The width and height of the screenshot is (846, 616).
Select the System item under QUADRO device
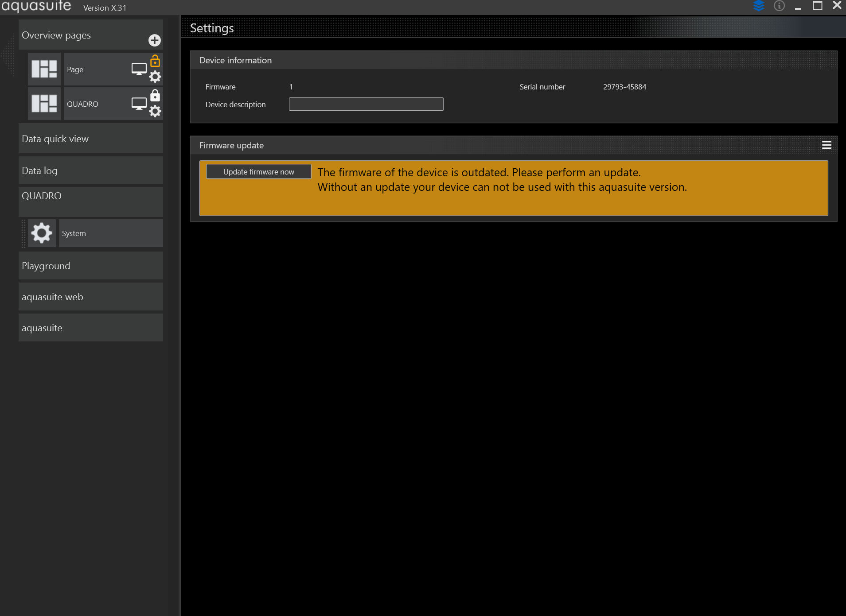[x=110, y=233]
